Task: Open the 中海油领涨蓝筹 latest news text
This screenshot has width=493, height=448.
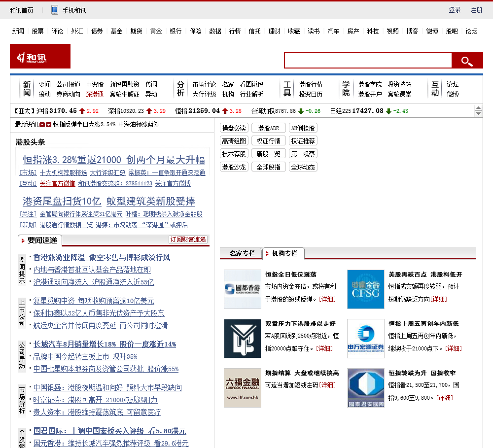Action: pyautogui.click(x=139, y=125)
